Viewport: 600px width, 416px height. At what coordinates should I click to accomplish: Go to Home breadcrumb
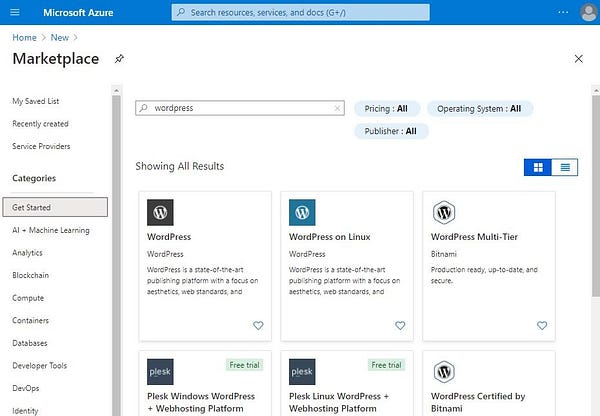(x=24, y=38)
